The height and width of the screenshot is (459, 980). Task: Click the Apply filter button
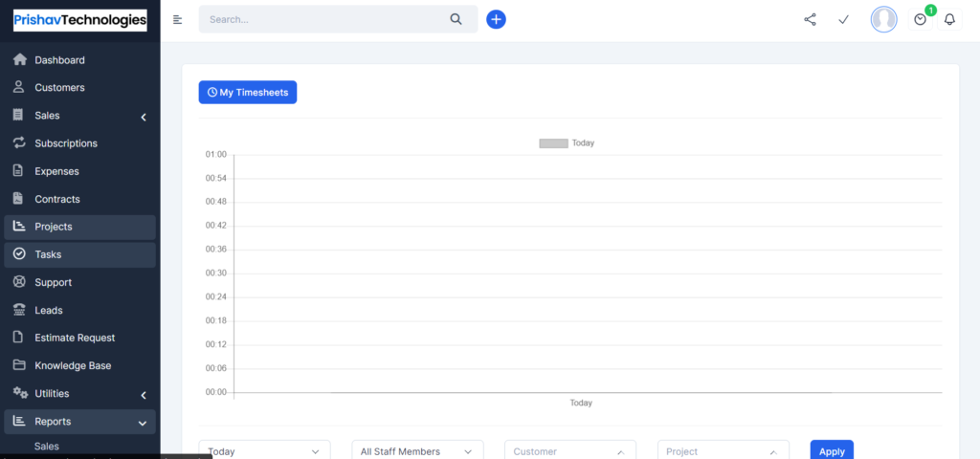[832, 450]
